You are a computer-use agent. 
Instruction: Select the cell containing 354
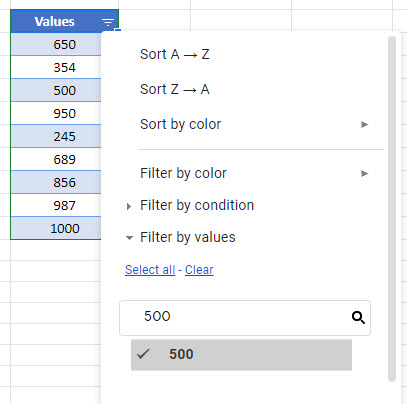point(56,67)
